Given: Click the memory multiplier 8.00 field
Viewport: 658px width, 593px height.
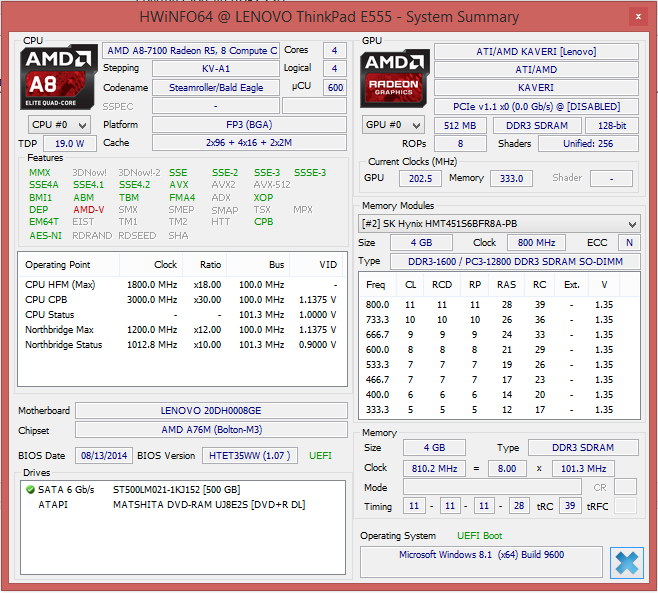Looking at the screenshot, I should [507, 468].
